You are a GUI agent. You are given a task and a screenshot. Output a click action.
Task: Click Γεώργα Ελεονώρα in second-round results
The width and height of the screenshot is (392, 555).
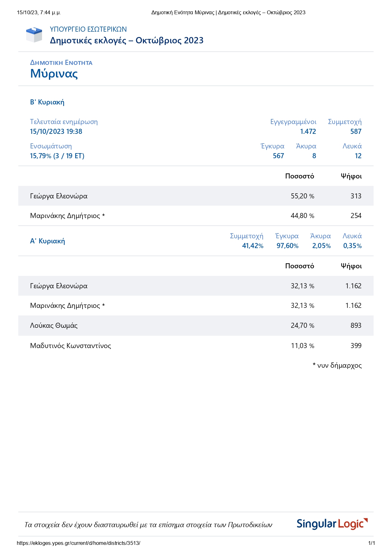point(59,196)
